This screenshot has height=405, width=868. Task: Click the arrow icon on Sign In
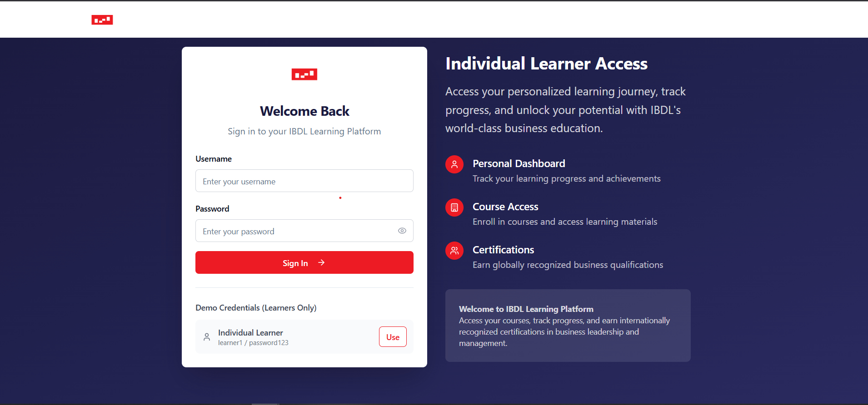[321, 262]
